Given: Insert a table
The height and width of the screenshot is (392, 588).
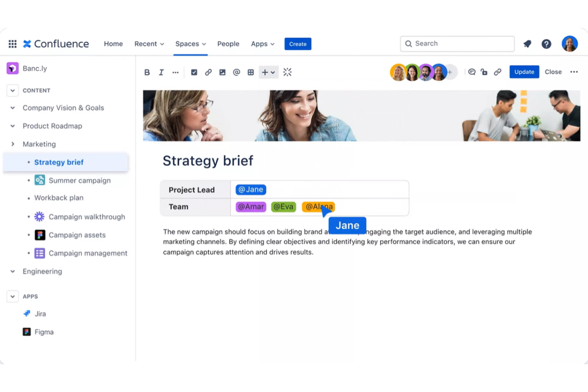Looking at the screenshot, I should click(251, 72).
